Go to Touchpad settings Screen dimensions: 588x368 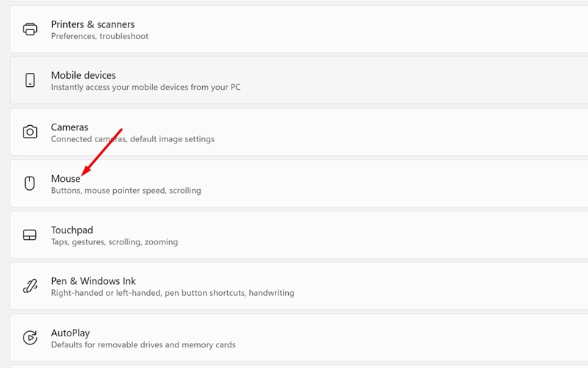72,230
